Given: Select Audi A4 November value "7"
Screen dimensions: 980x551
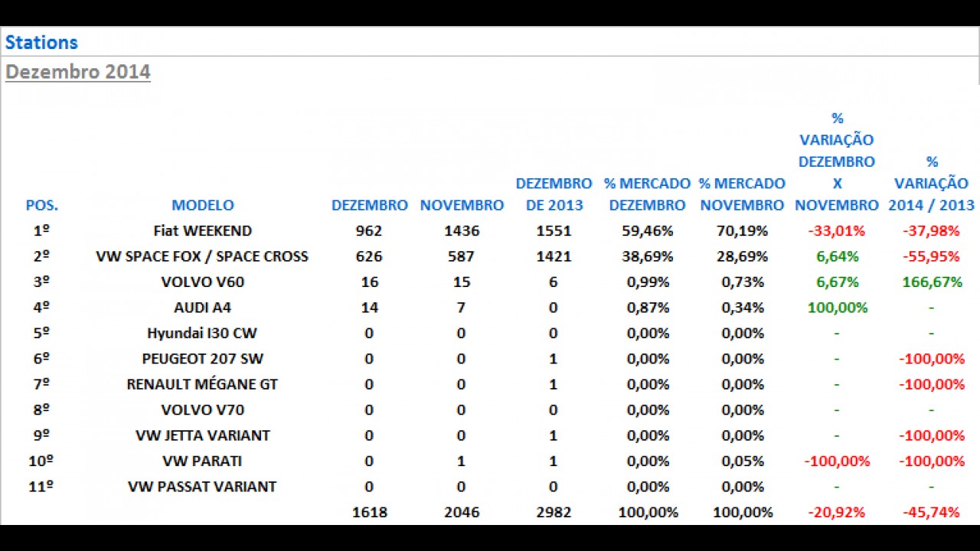Looking at the screenshot, I should point(462,308).
